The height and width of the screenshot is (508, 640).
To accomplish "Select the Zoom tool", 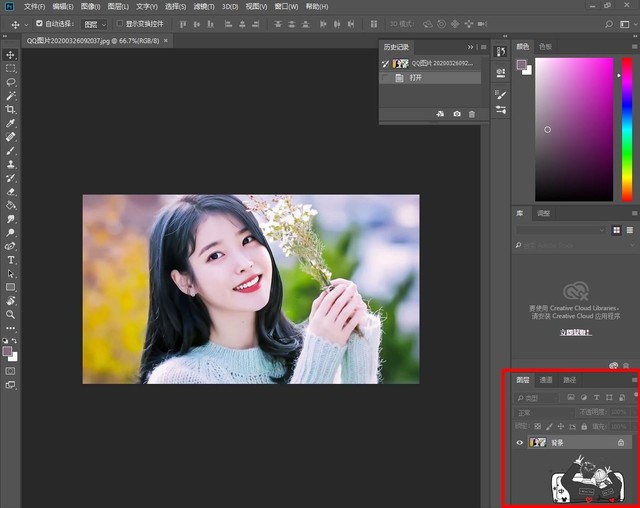I will pyautogui.click(x=11, y=314).
